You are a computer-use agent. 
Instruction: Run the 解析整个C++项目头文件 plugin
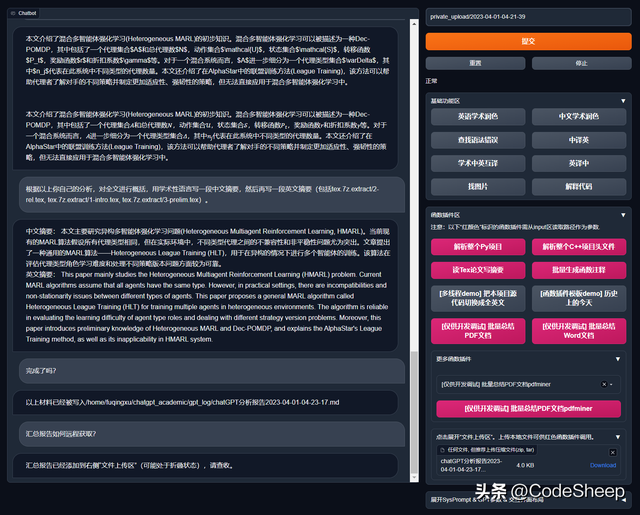coord(579,247)
